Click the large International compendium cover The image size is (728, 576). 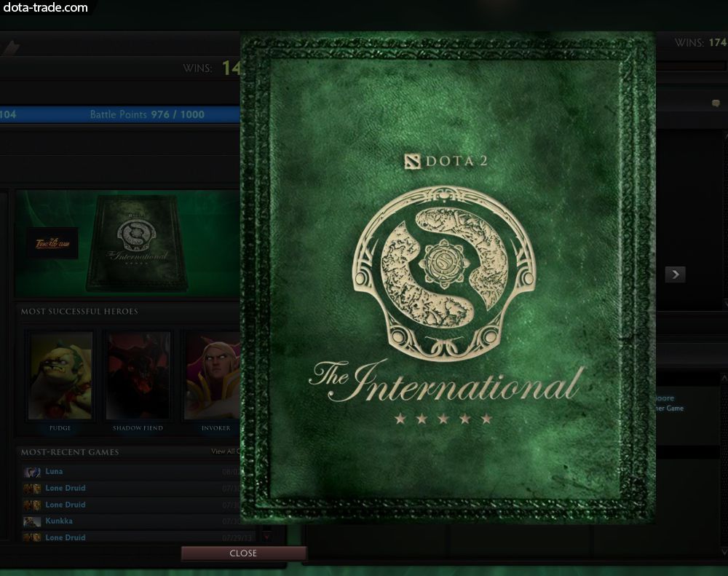tap(448, 277)
